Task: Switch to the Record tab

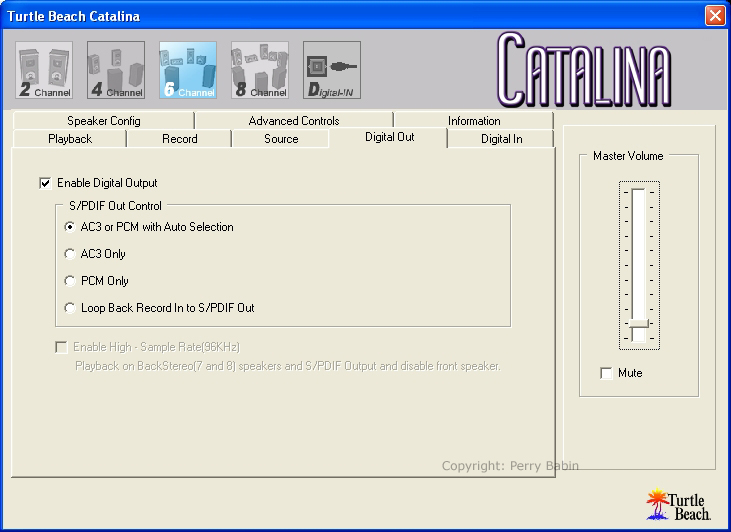Action: [x=179, y=139]
